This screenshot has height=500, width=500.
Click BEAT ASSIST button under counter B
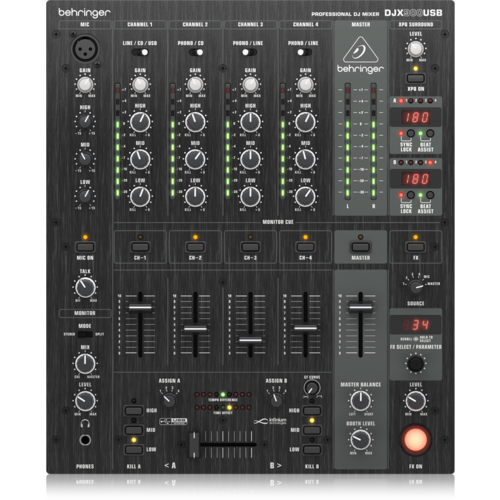click(x=430, y=195)
